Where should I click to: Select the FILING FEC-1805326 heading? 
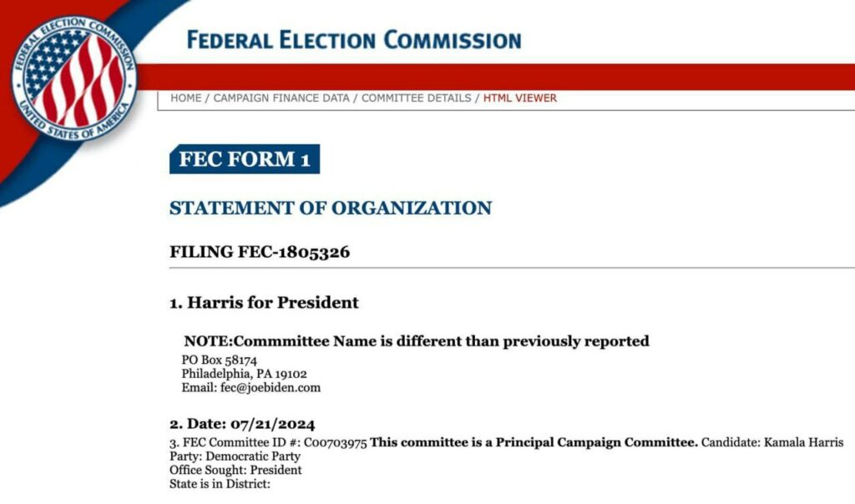click(260, 252)
